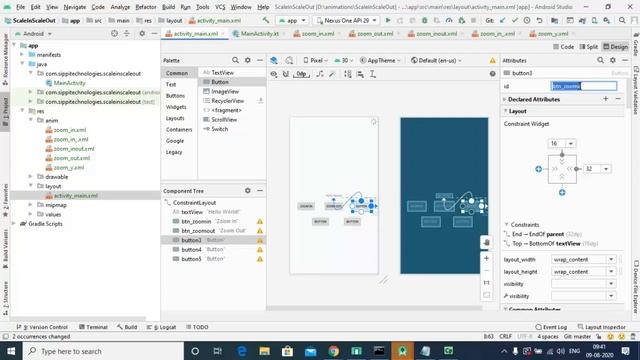
Task: Open the Terminal tool window
Action: pos(93,327)
